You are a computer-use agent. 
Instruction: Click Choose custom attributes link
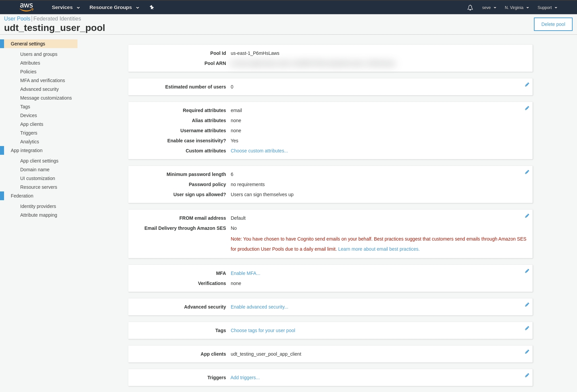click(x=259, y=151)
